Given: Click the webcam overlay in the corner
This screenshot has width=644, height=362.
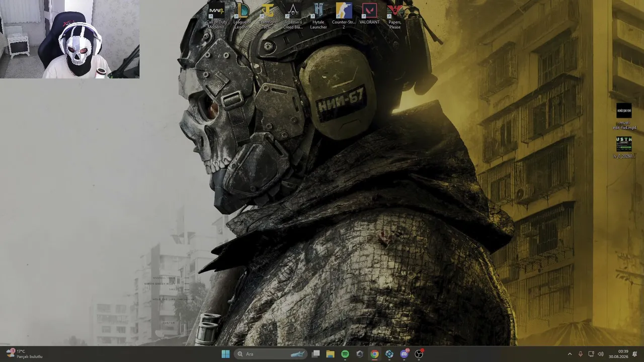Looking at the screenshot, I should pyautogui.click(x=69, y=39).
